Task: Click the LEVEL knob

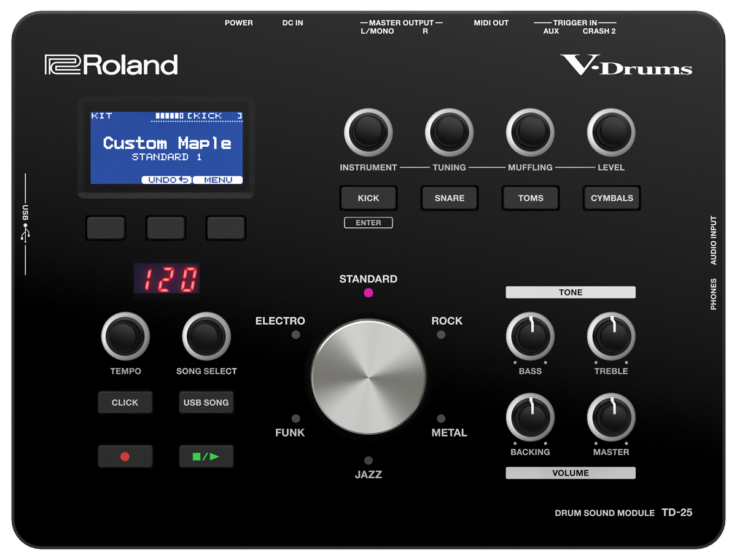Action: point(610,131)
